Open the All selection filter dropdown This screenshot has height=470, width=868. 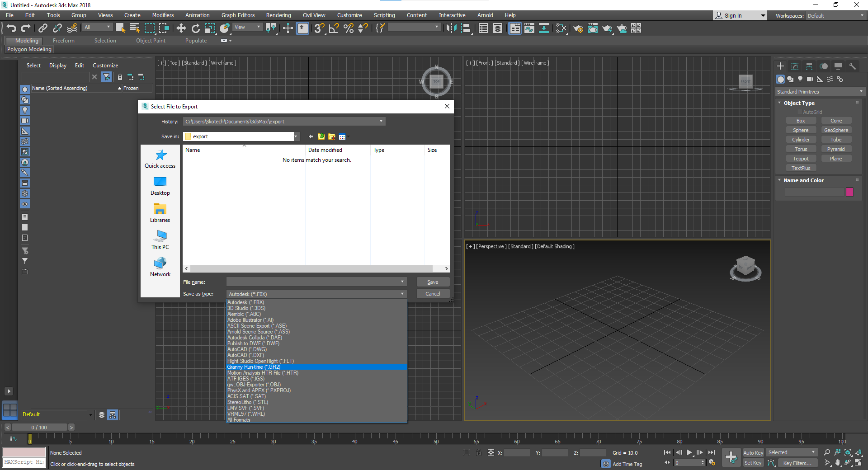click(x=97, y=28)
